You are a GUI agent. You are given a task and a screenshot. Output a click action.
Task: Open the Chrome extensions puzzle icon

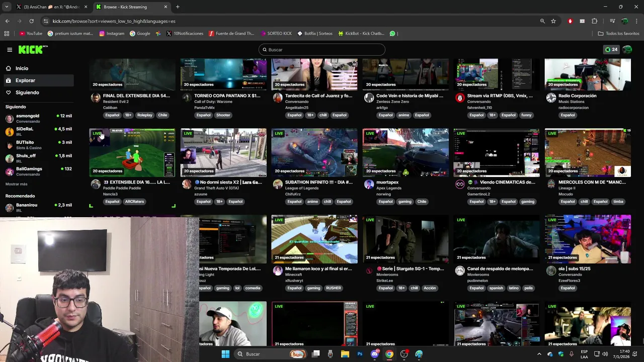pyautogui.click(x=595, y=21)
